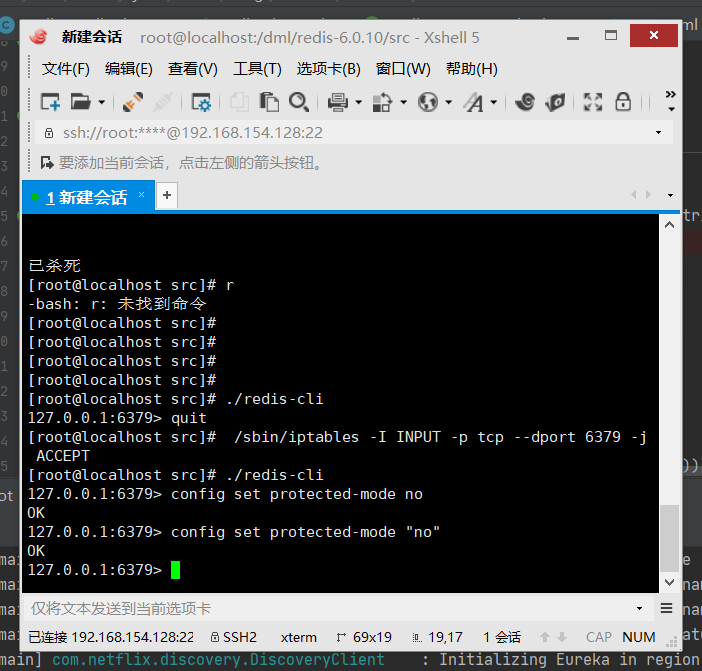Expand the address bar history dropdown

click(658, 132)
